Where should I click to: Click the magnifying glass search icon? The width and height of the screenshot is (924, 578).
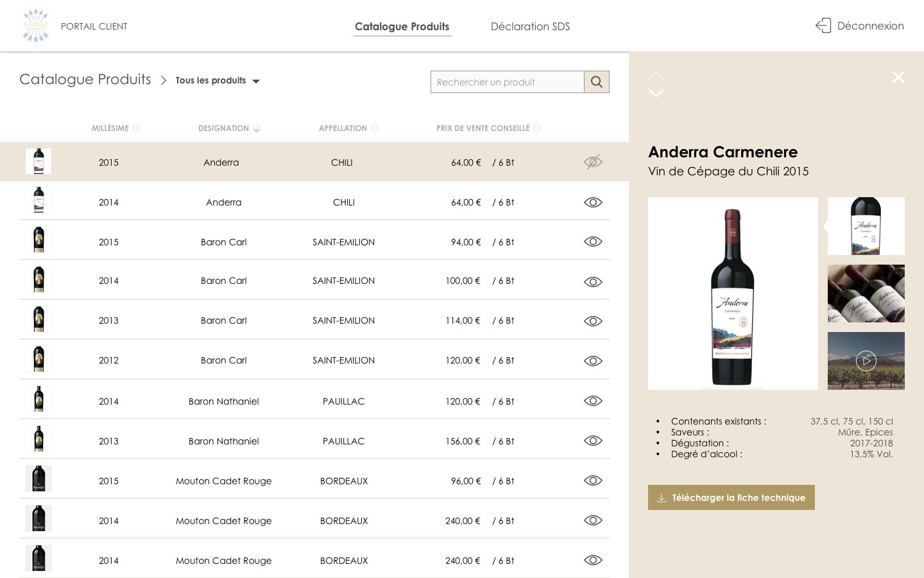tap(596, 82)
